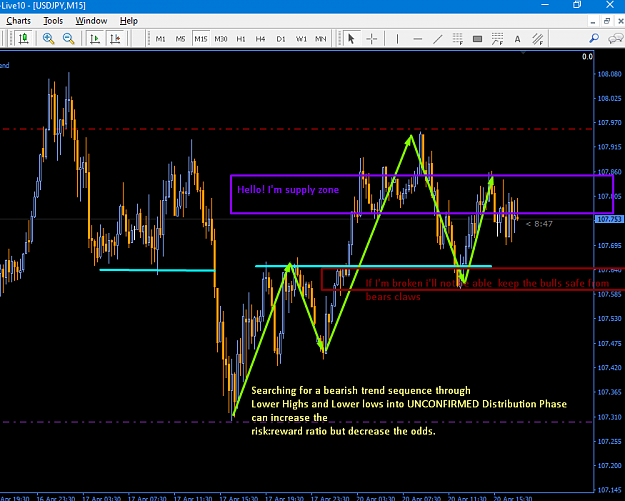Open the Tools menu
The width and height of the screenshot is (625, 501).
tap(53, 21)
